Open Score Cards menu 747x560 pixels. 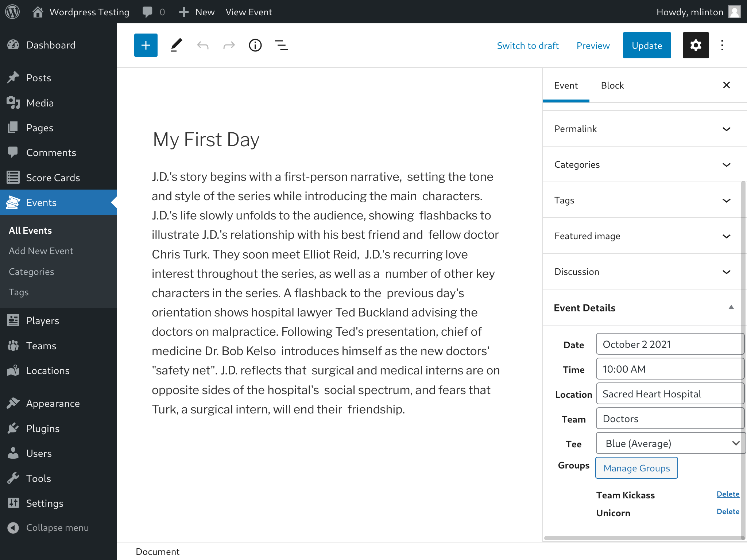coord(58,178)
